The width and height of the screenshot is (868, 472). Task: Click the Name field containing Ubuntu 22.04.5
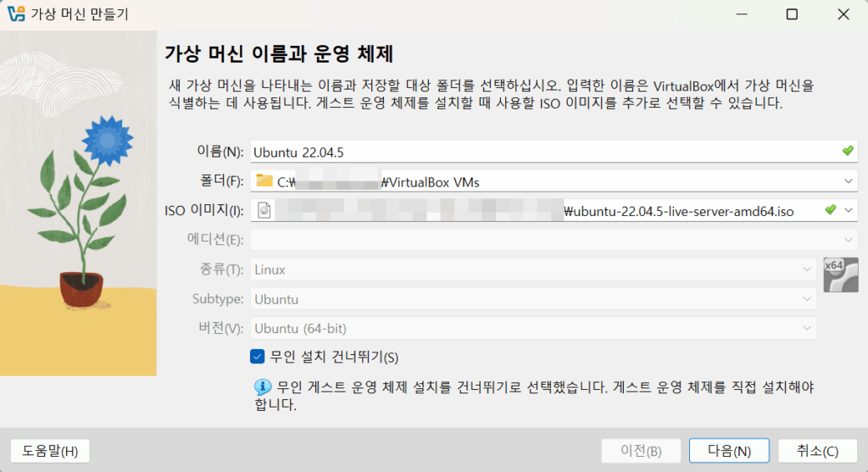point(554,152)
